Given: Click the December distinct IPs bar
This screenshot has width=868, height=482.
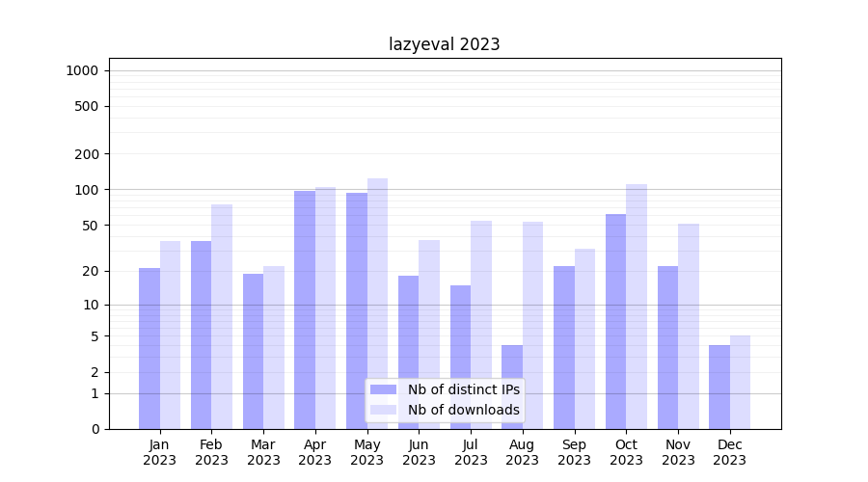Looking at the screenshot, I should 719,387.
